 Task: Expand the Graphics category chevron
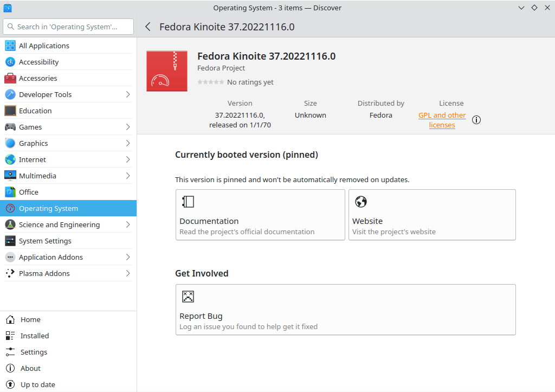pyautogui.click(x=128, y=144)
